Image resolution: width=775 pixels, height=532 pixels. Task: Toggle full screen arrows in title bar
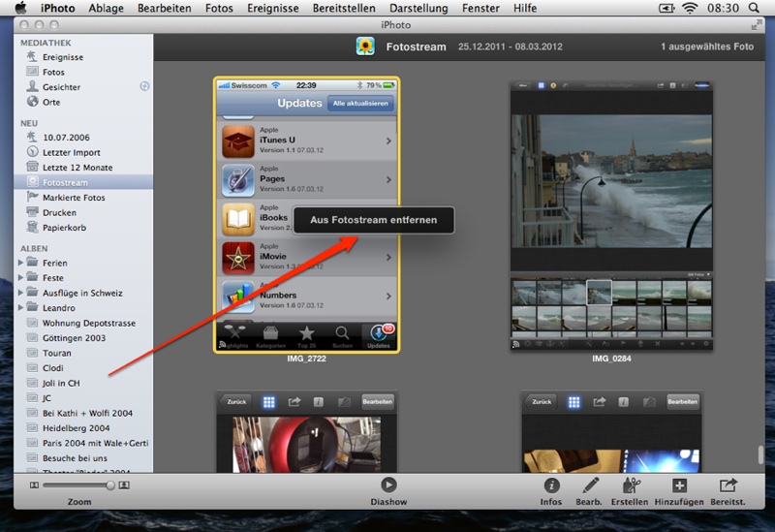point(757,25)
